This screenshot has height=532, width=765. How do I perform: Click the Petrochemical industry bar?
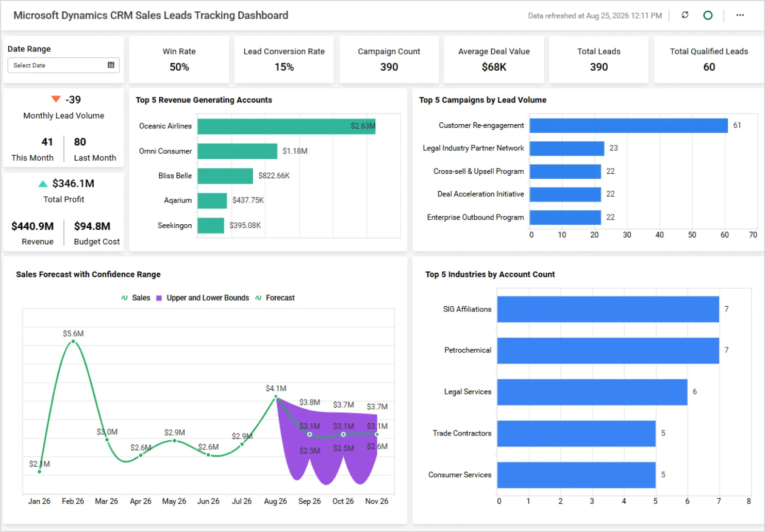[x=608, y=351]
